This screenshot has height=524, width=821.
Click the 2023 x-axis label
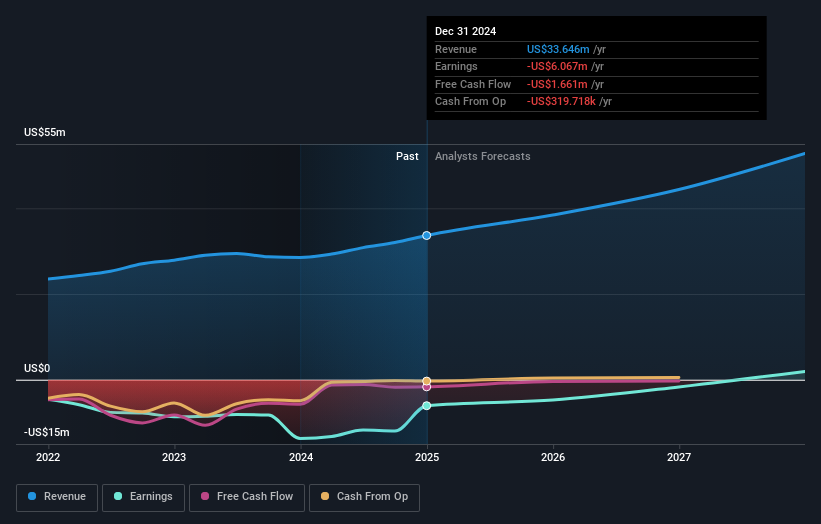coord(174,457)
